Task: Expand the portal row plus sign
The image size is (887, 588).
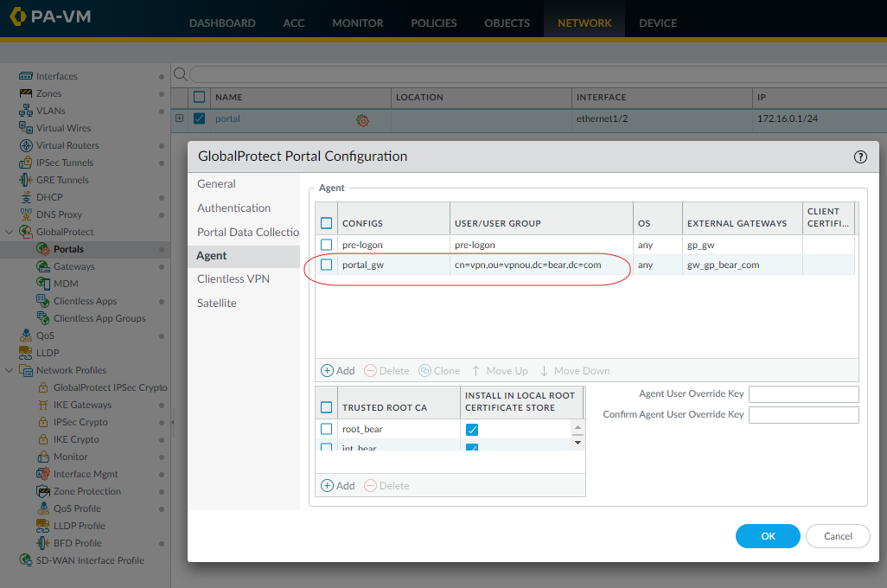Action: click(180, 118)
